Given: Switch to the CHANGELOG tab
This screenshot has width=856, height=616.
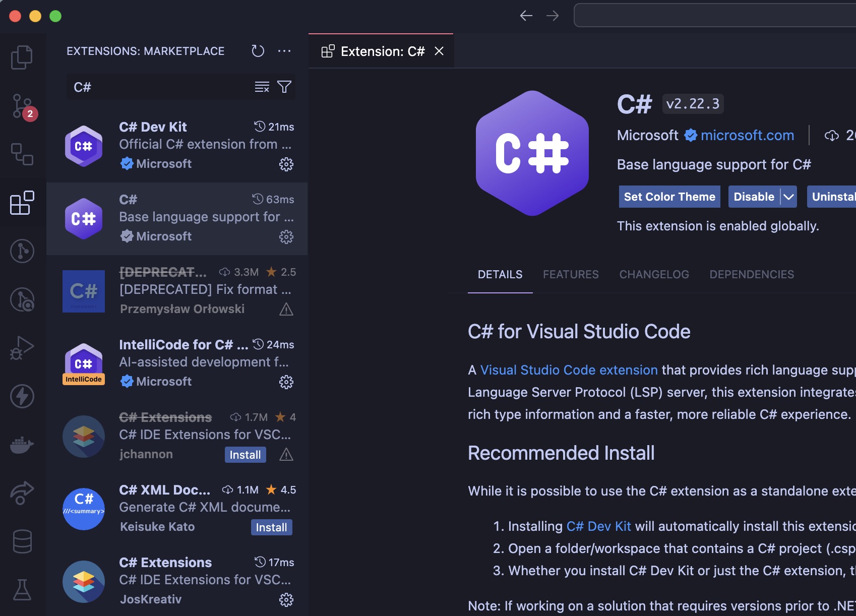Looking at the screenshot, I should (x=654, y=274).
